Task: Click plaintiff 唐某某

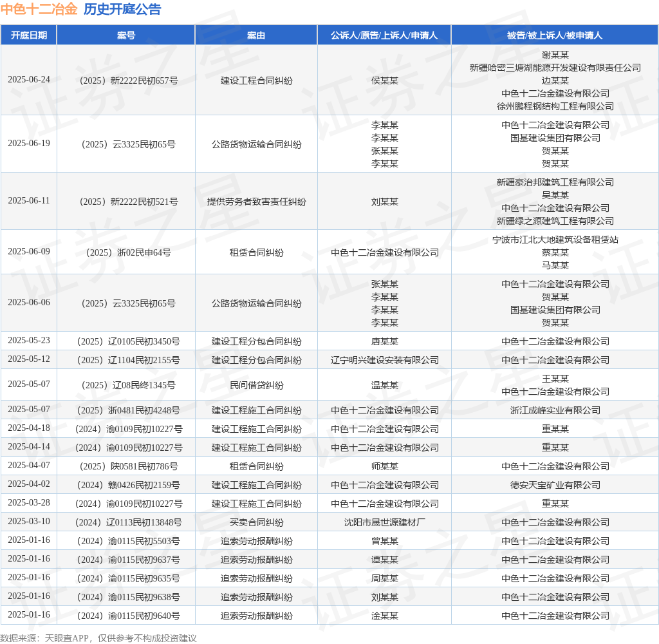Action: pyautogui.click(x=385, y=341)
